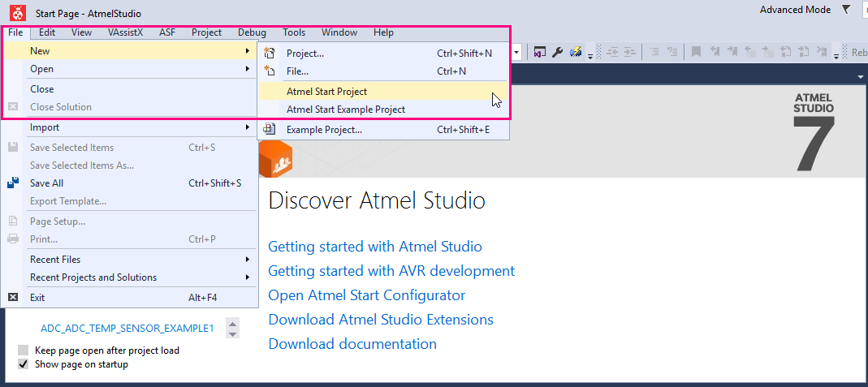Image resolution: width=868 pixels, height=387 pixels.
Task: Click next bookmark in document icon
Action: pos(804,52)
